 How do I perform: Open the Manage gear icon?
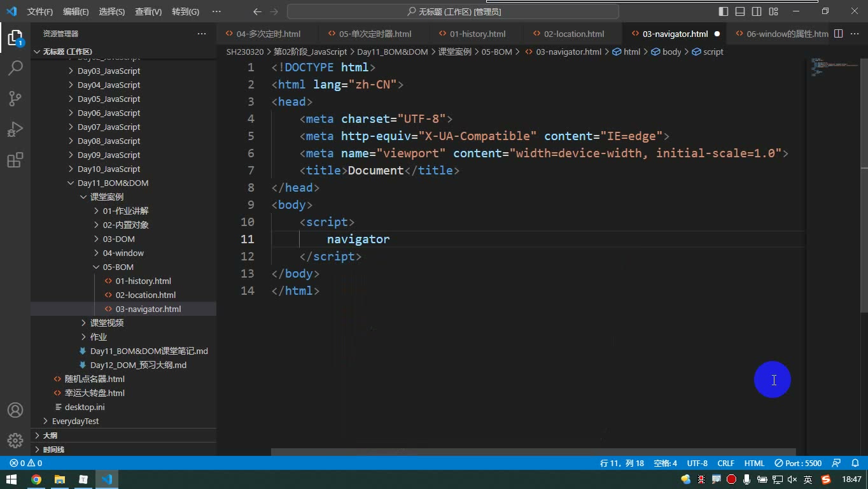point(15,440)
